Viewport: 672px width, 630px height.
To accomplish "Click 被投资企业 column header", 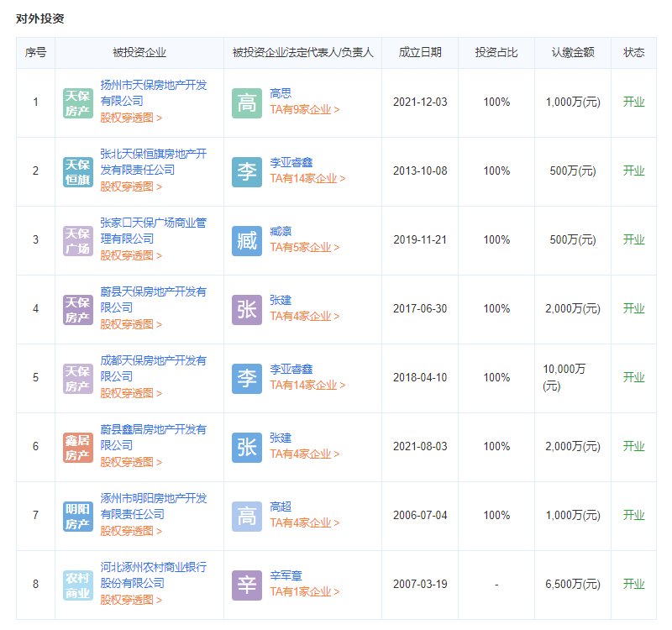I will pyautogui.click(x=139, y=53).
